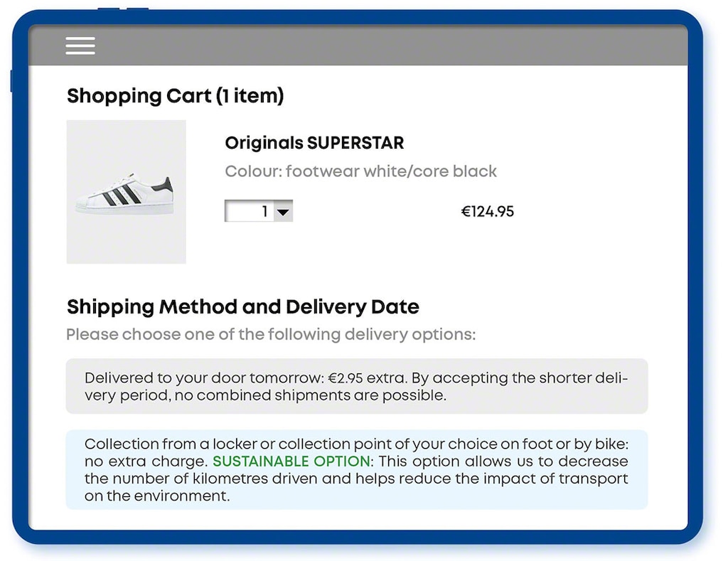Select the Shipping Method and Delivery Date heading
This screenshot has height=561, width=728.
242,306
